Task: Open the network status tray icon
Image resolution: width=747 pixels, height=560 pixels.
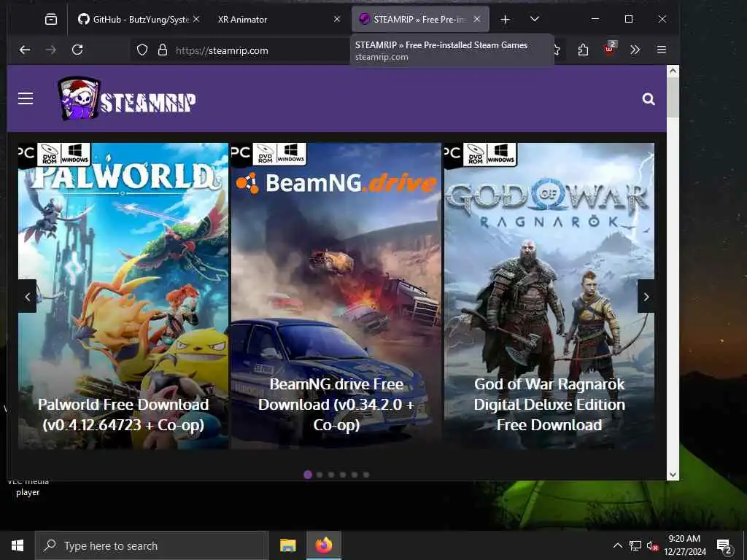Action: click(635, 545)
